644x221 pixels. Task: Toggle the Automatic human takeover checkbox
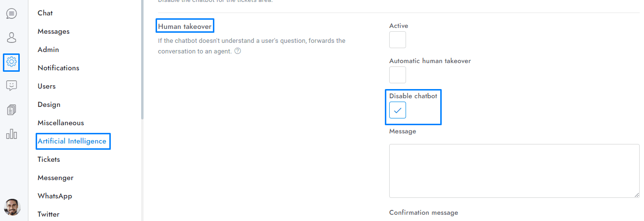pyautogui.click(x=397, y=75)
